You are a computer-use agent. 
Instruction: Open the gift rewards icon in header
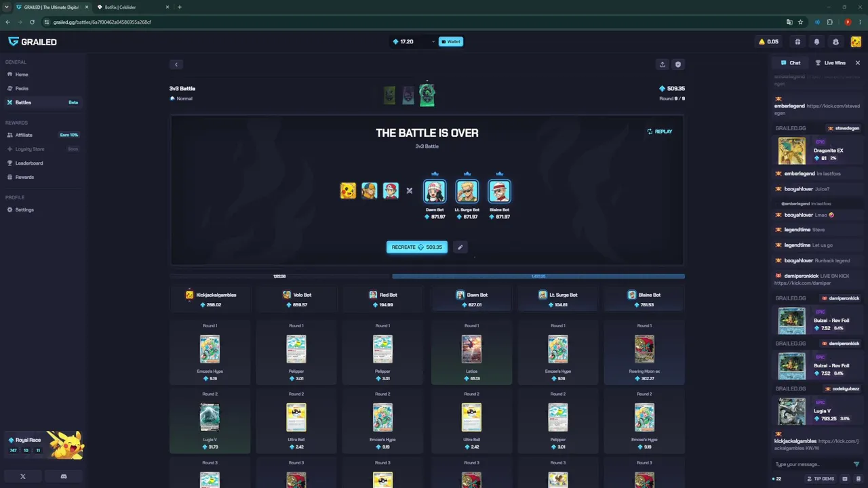797,42
